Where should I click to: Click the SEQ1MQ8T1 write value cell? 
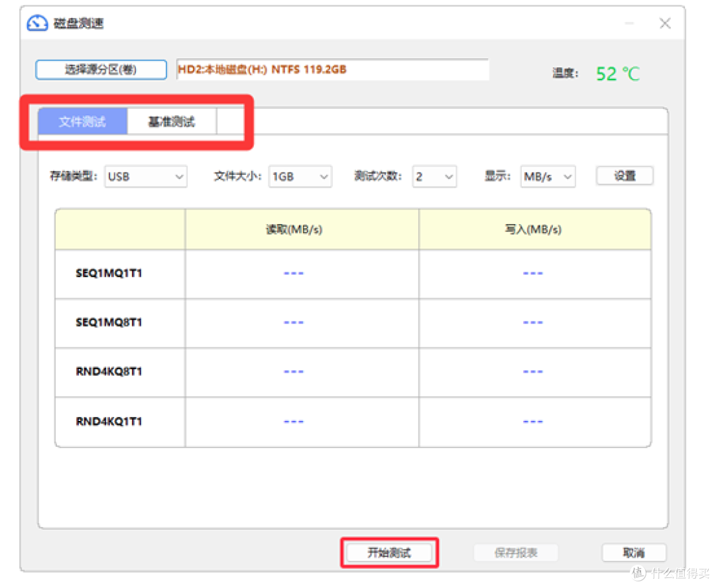click(x=535, y=323)
